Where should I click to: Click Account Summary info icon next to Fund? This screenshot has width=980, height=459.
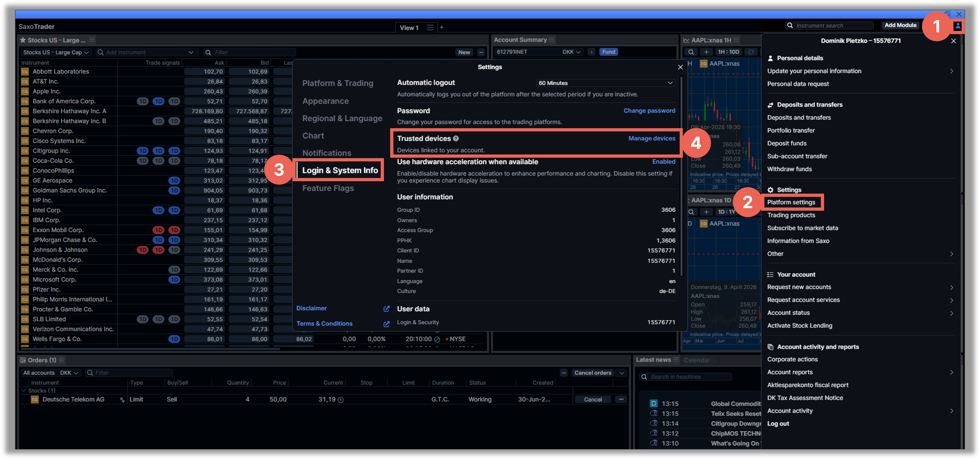point(591,52)
